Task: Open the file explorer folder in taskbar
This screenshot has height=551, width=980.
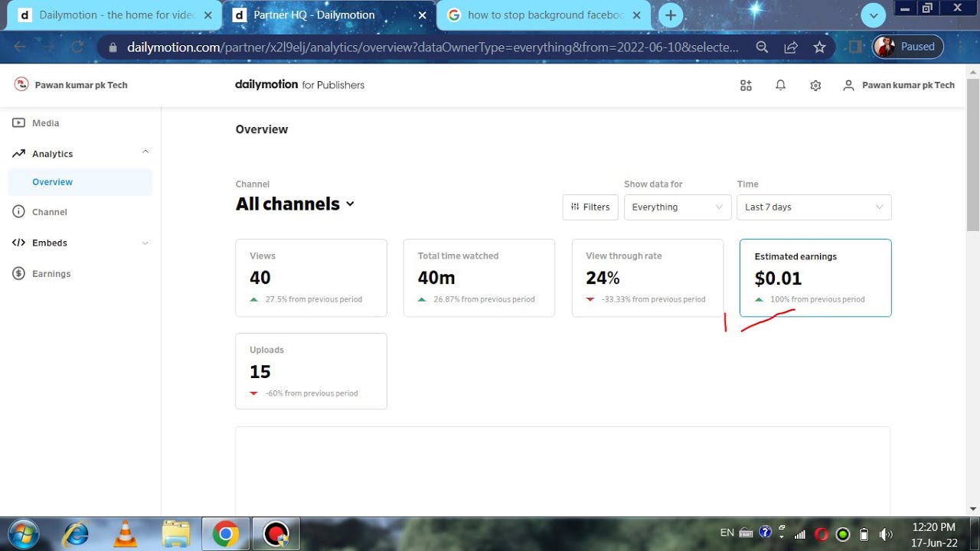Action: coord(176,534)
